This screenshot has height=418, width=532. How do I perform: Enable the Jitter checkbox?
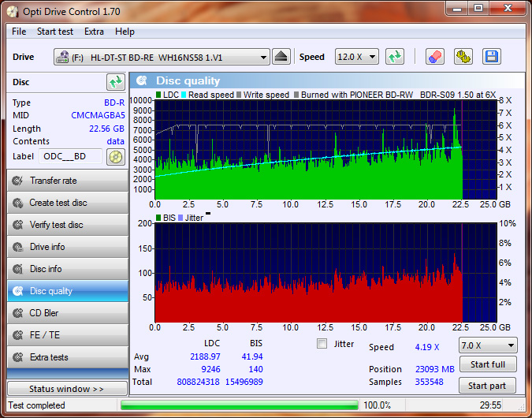tap(322, 344)
